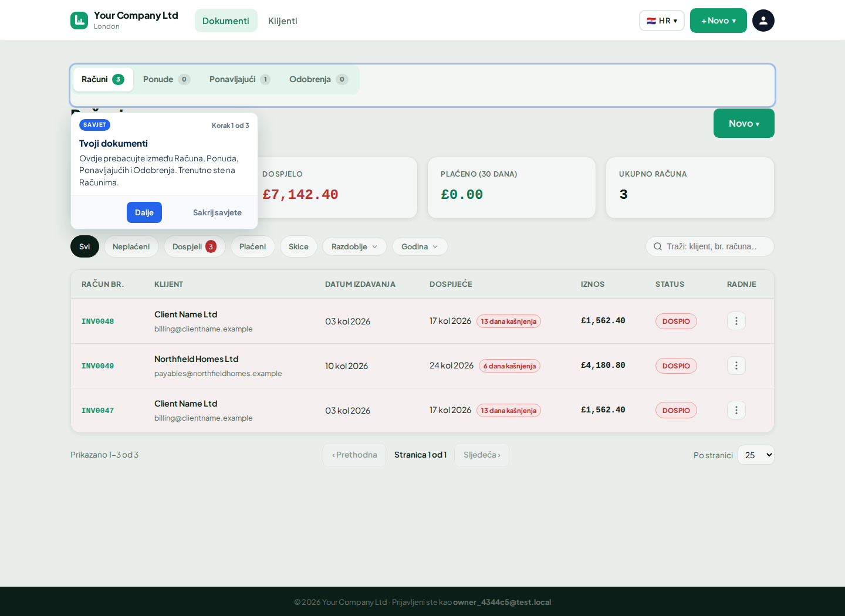Expand the large green Novo button

click(743, 123)
